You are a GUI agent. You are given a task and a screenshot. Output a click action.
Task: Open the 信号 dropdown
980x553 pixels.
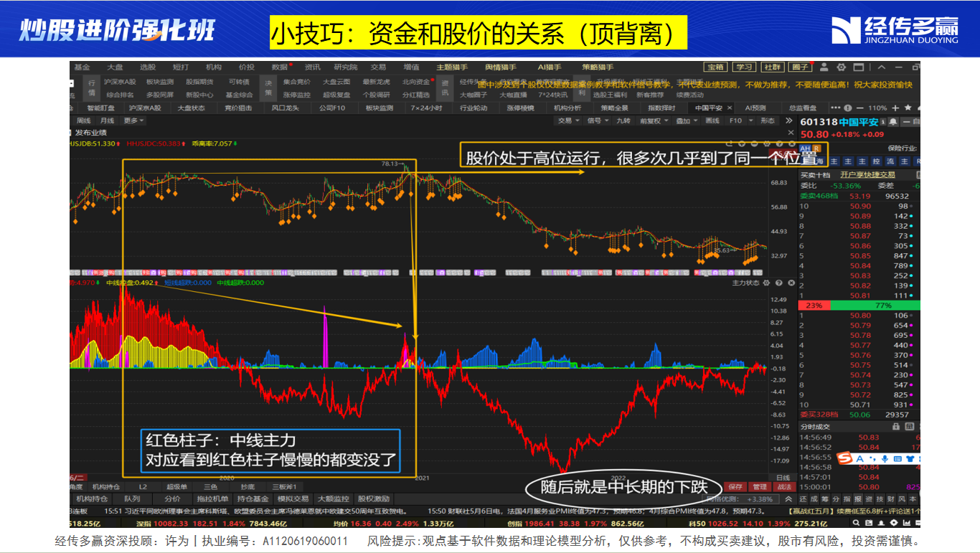click(597, 120)
